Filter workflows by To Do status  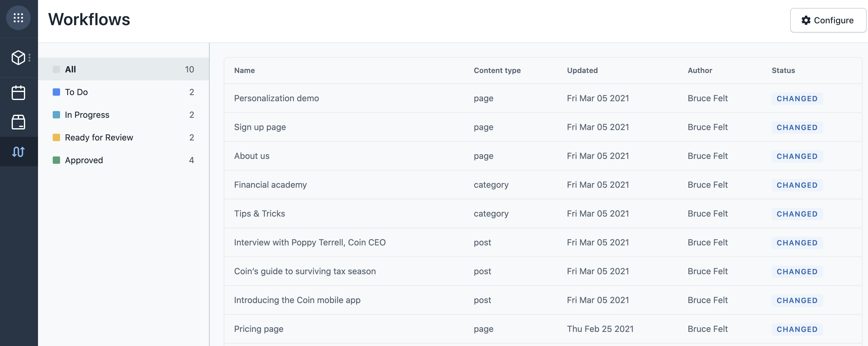(x=76, y=91)
